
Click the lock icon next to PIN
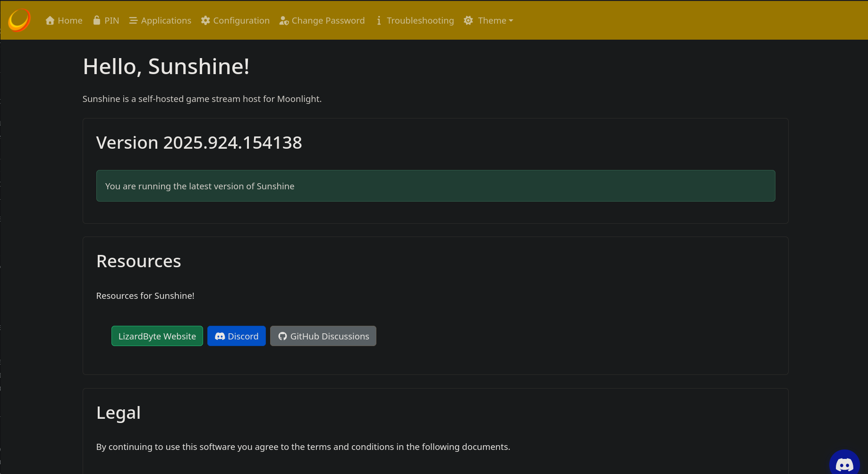pyautogui.click(x=95, y=20)
